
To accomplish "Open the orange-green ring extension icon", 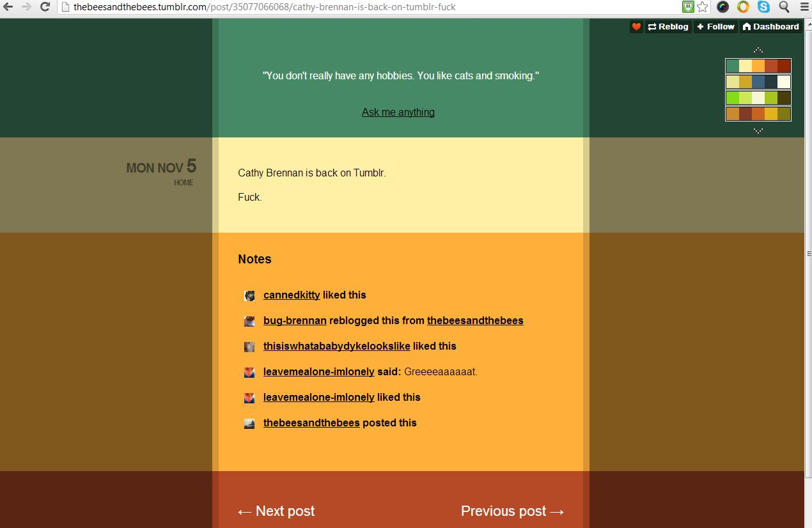I will 743,7.
